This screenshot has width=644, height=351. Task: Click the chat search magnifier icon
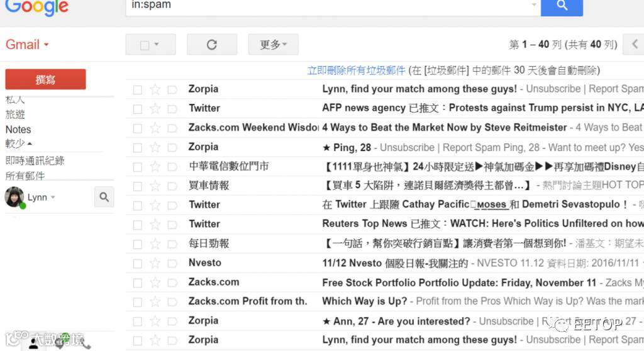coord(104,197)
